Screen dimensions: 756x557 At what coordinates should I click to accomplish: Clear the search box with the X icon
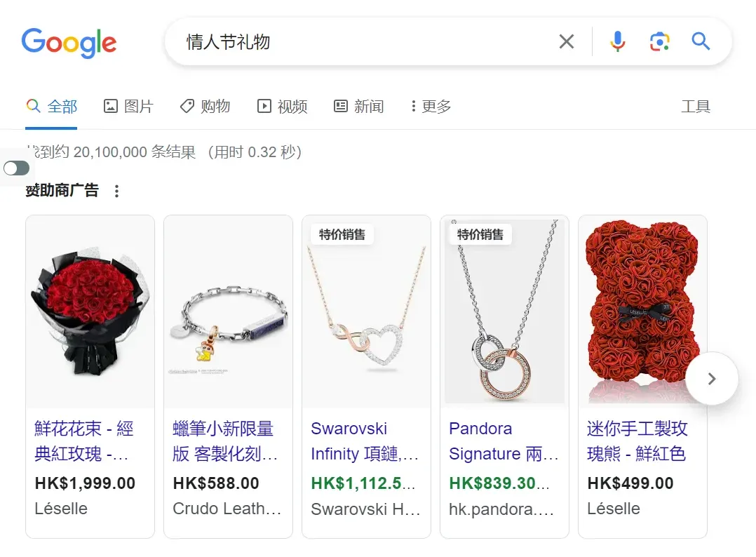(x=567, y=41)
